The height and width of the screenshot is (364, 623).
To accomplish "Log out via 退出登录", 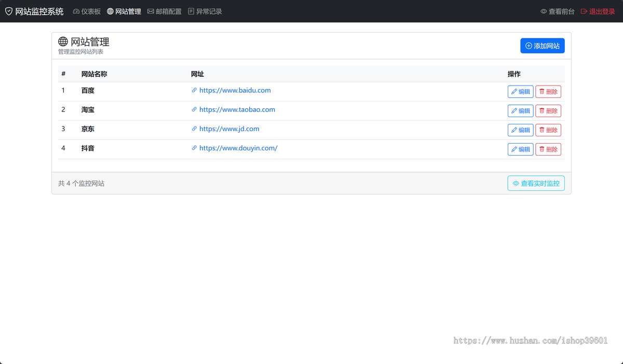I will click(x=598, y=11).
